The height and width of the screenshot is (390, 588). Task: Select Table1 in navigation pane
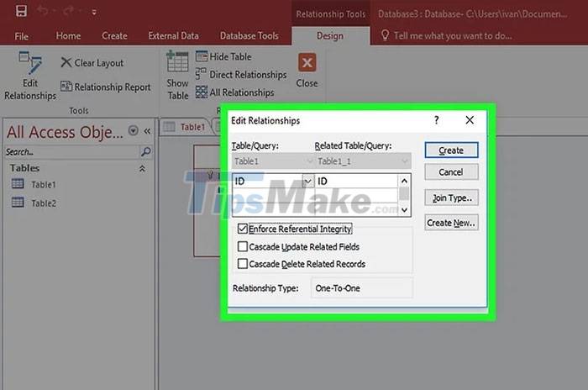[34, 184]
